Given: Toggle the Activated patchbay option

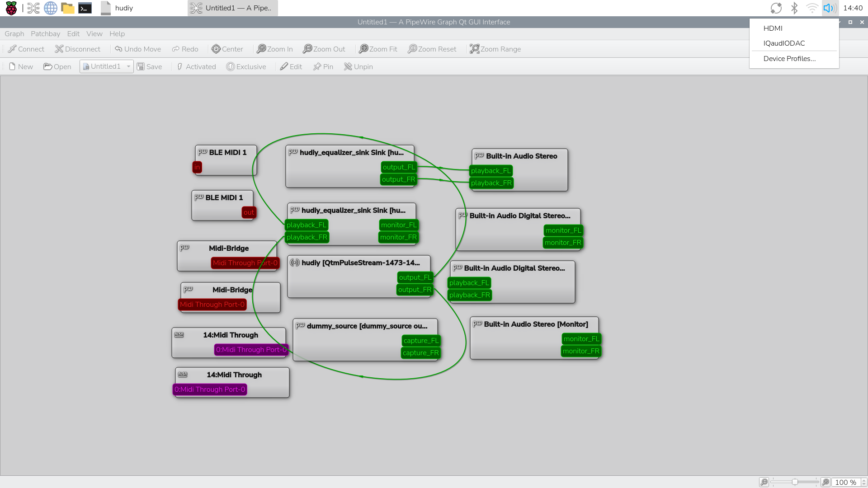Looking at the screenshot, I should [196, 66].
